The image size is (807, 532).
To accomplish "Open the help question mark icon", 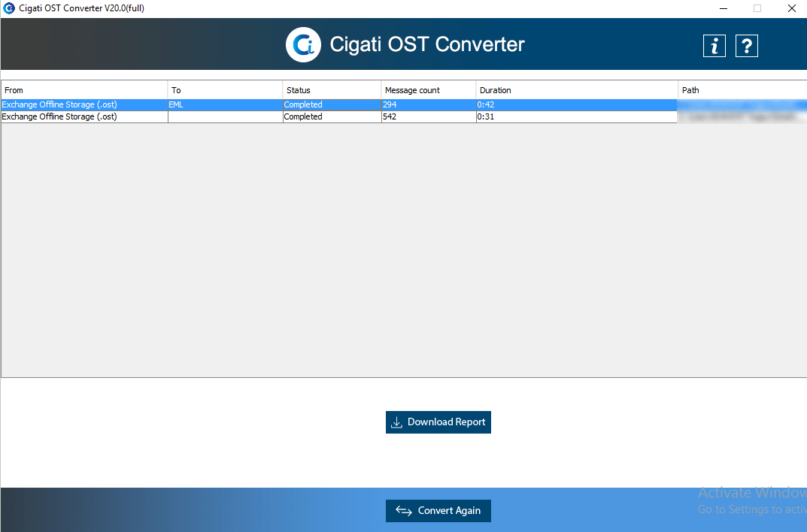I will coord(747,47).
